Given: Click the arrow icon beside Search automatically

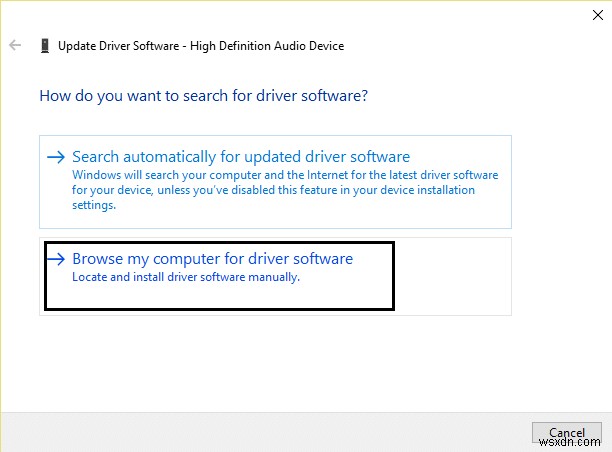Looking at the screenshot, I should 56,157.
